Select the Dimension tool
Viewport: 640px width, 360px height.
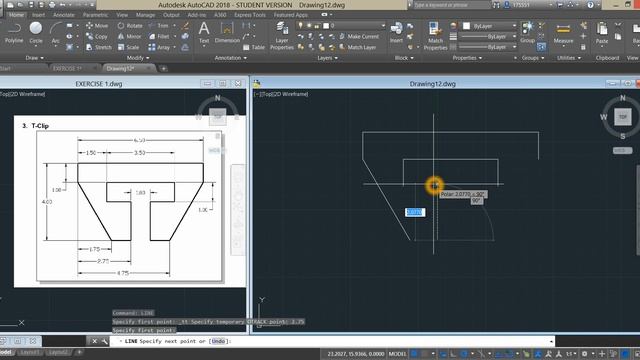click(227, 33)
